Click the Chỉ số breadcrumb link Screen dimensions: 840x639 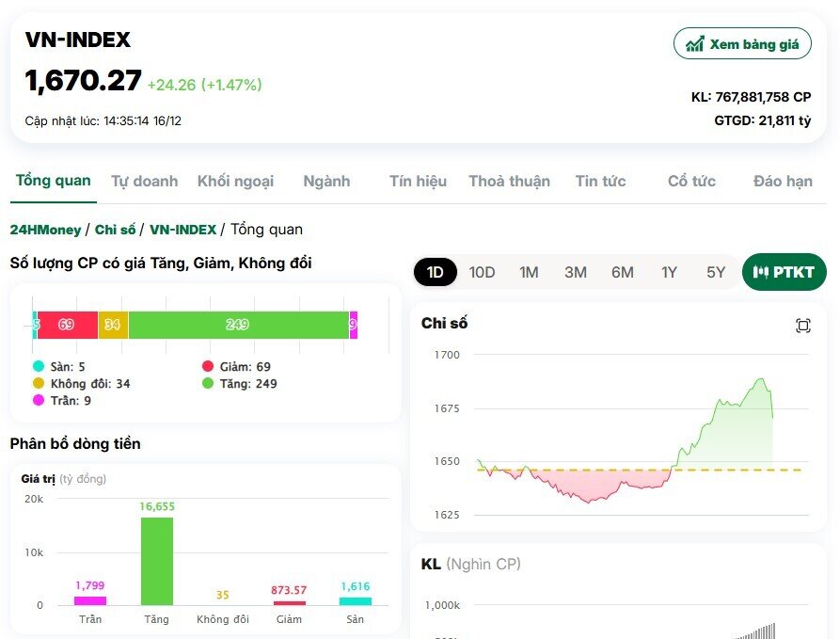(113, 229)
